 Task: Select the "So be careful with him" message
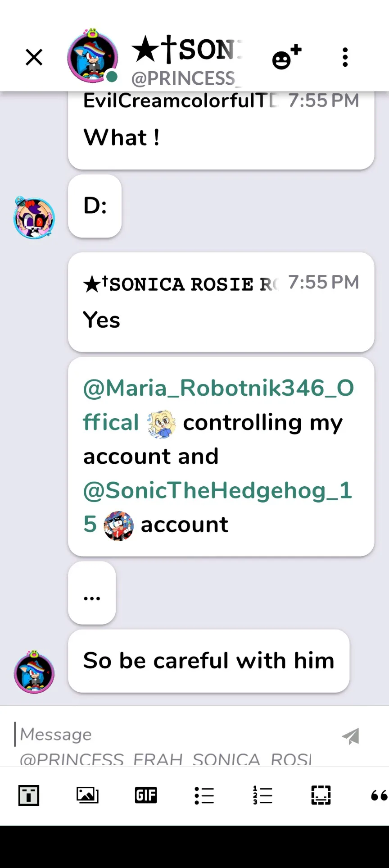pyautogui.click(x=208, y=661)
